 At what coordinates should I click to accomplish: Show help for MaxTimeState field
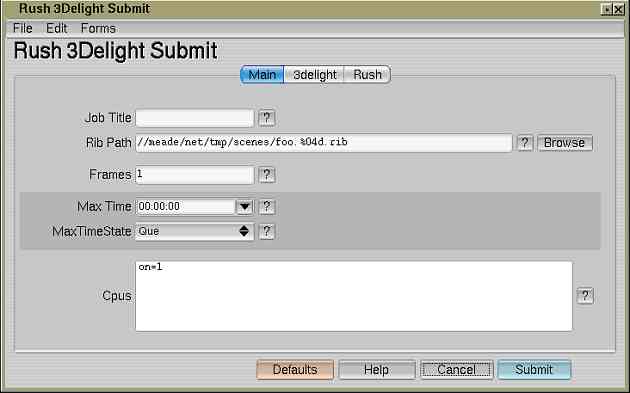pyautogui.click(x=267, y=231)
